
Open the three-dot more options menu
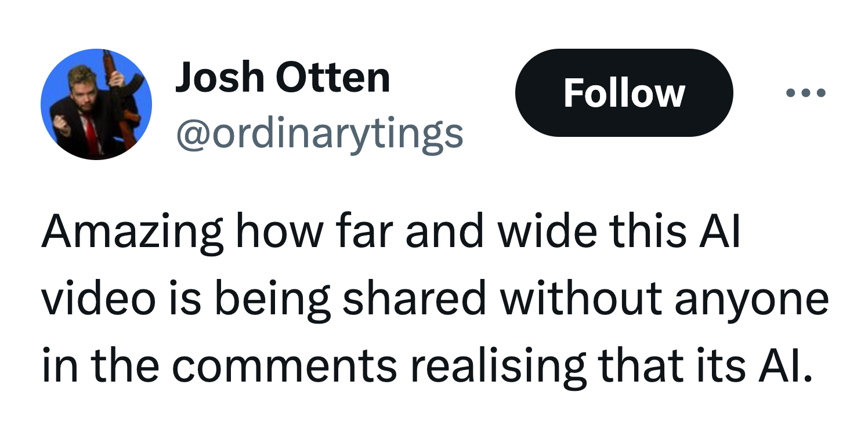pyautogui.click(x=805, y=93)
